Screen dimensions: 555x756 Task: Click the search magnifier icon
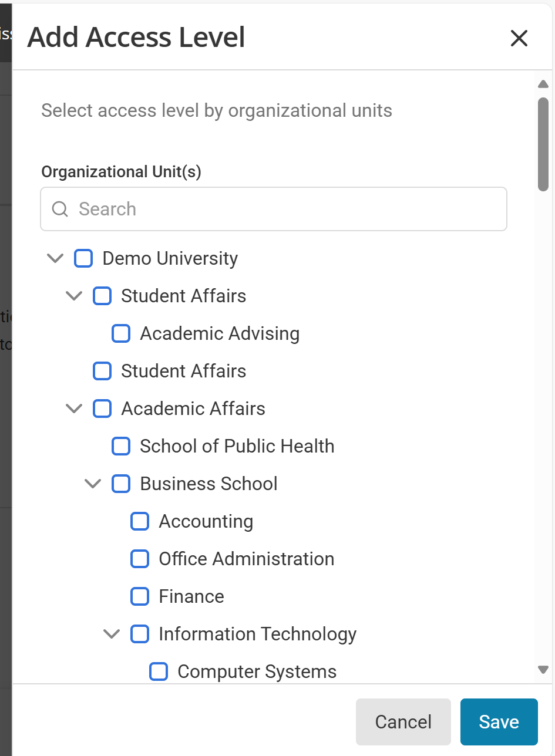pos(60,209)
